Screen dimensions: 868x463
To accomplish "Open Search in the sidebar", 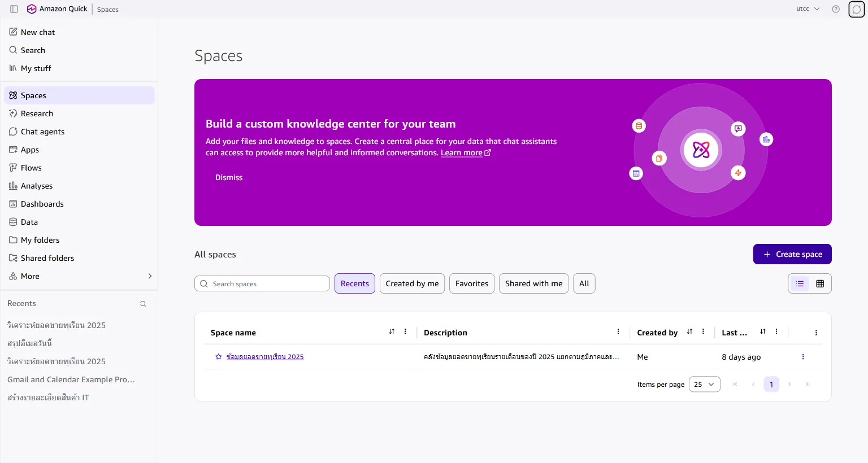I will (x=79, y=50).
